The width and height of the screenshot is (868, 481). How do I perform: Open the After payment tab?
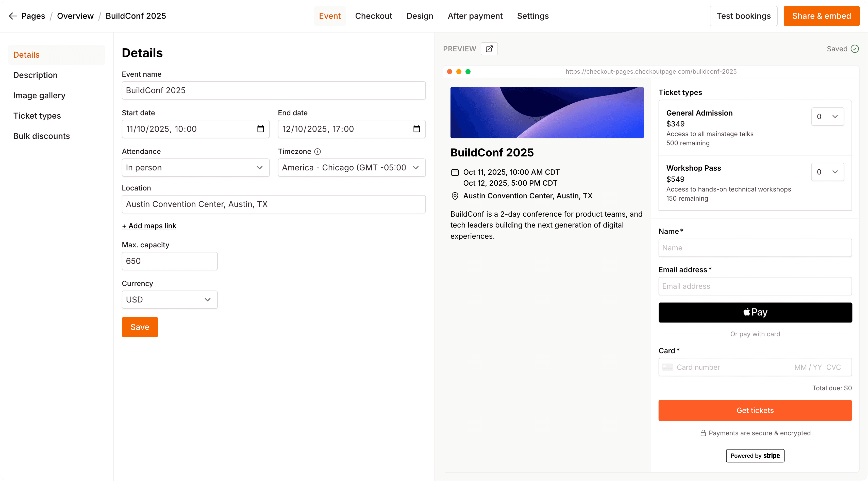pyautogui.click(x=475, y=16)
